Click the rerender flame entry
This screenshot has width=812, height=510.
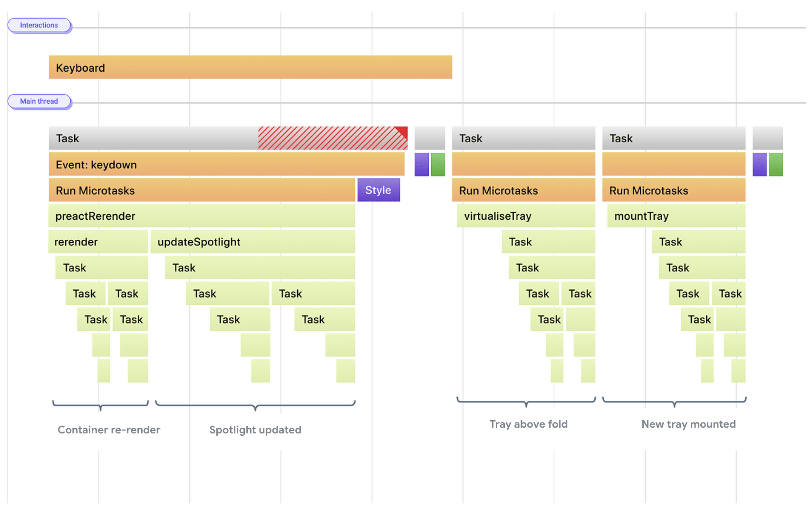[98, 242]
